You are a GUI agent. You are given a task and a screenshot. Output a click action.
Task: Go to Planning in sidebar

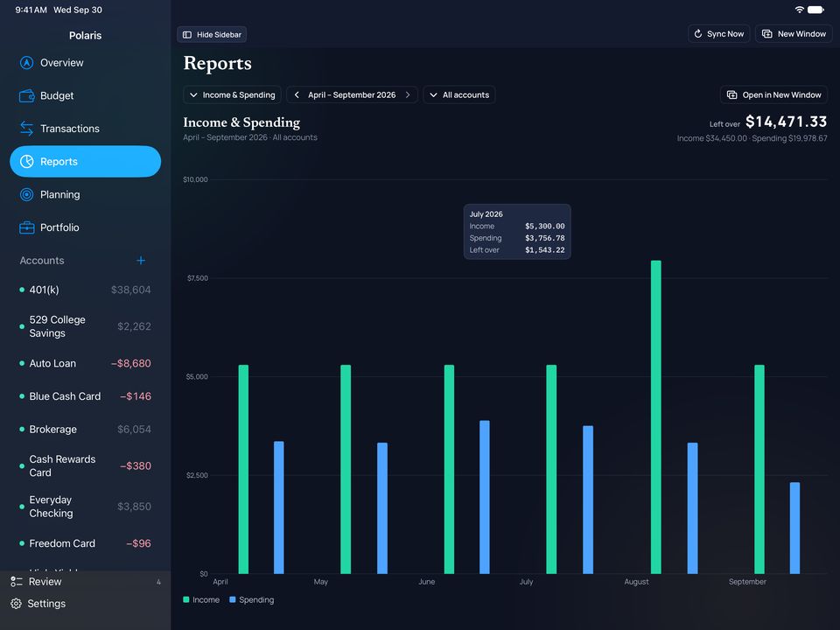pyautogui.click(x=85, y=194)
